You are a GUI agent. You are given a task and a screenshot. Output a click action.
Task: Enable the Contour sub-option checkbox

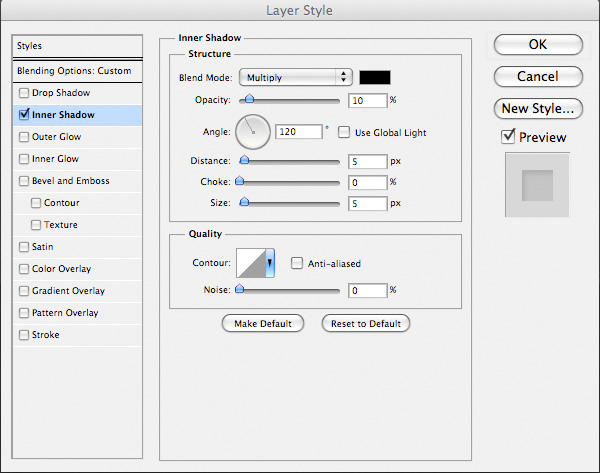[x=36, y=203]
